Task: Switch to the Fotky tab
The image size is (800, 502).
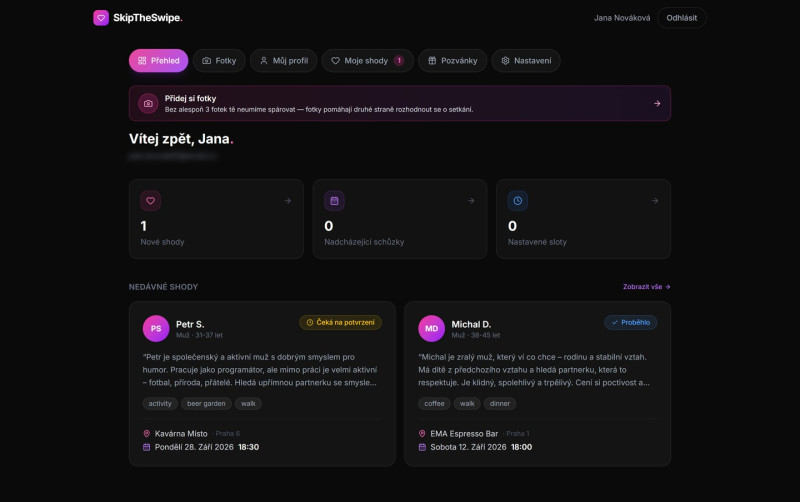Action: click(219, 61)
